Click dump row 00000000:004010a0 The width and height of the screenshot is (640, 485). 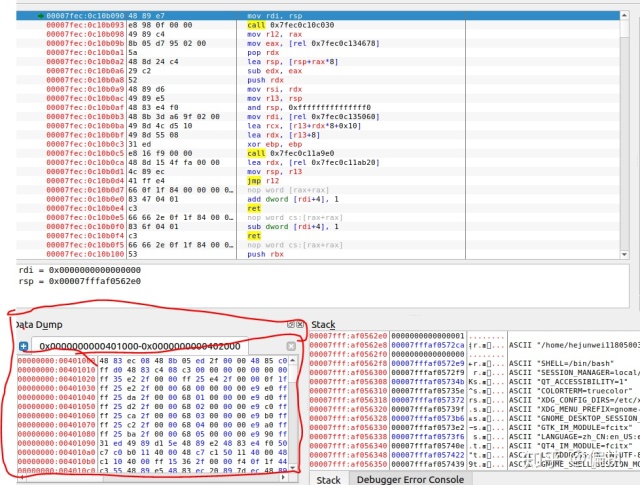point(152,452)
